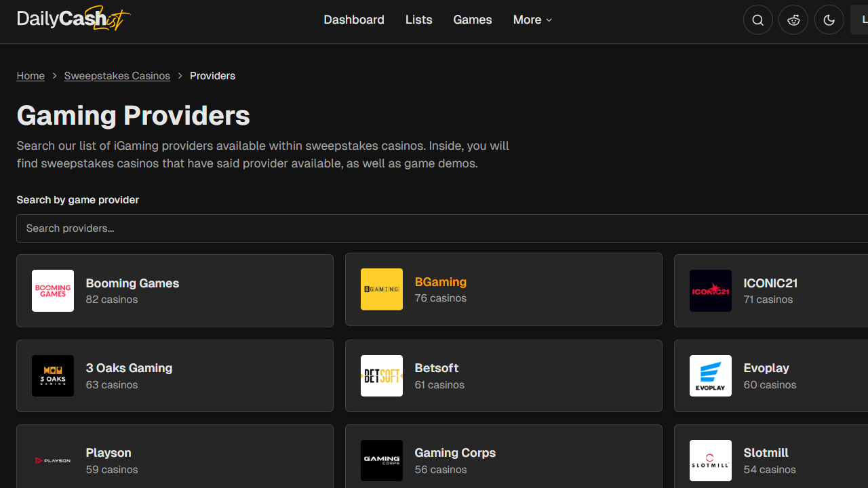The width and height of the screenshot is (868, 488).
Task: Click the 3 Oaks Gaming logo
Action: click(x=53, y=375)
